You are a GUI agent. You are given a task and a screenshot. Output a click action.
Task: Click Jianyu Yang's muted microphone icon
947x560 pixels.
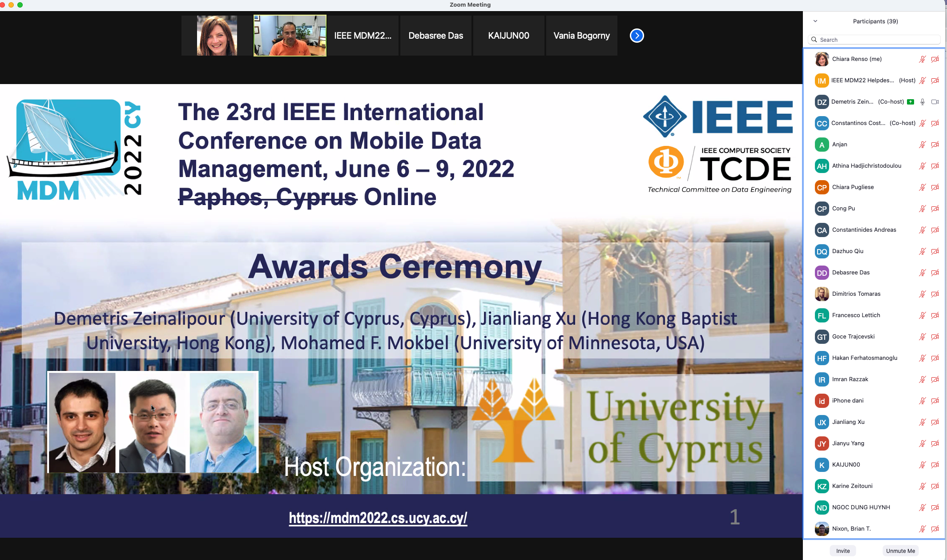tap(923, 443)
